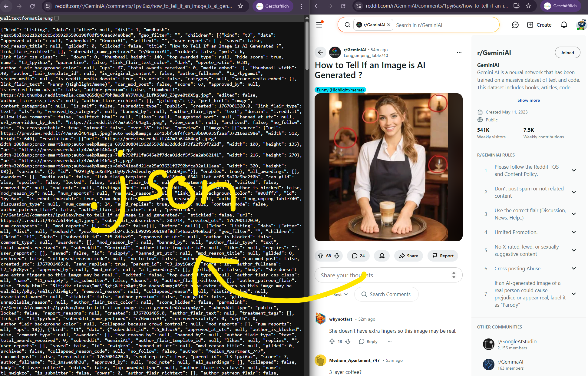This screenshot has height=376, width=588.
Task: Open the waitress post image
Action: (388, 167)
